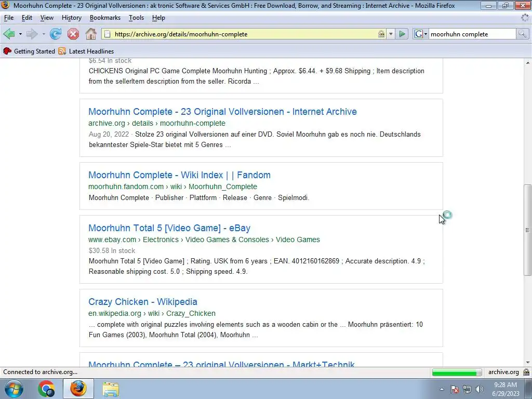
Task: Click the green Go arrow button
Action: (x=402, y=34)
